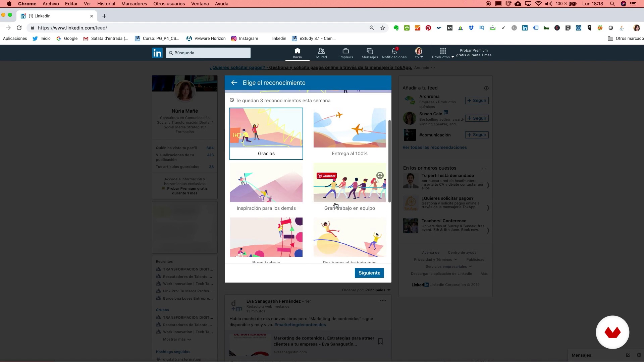The height and width of the screenshot is (362, 644).
Task: Open Mi red network icon
Action: (x=321, y=53)
